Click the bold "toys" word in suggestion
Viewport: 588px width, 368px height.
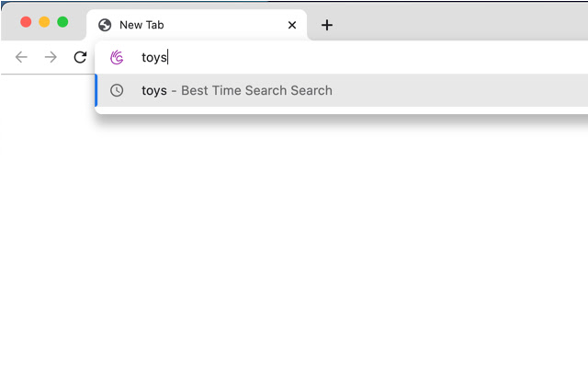[154, 90]
